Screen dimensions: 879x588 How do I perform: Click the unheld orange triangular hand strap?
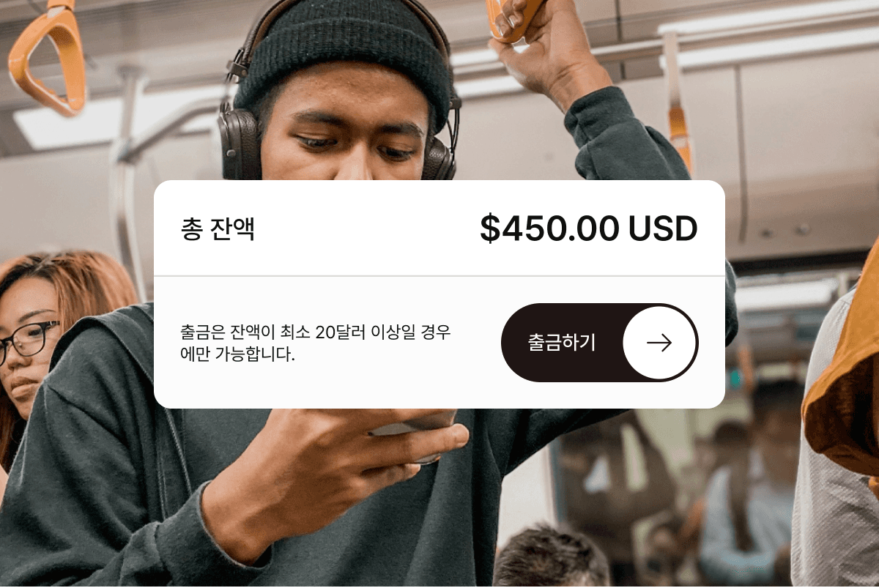(x=48, y=57)
